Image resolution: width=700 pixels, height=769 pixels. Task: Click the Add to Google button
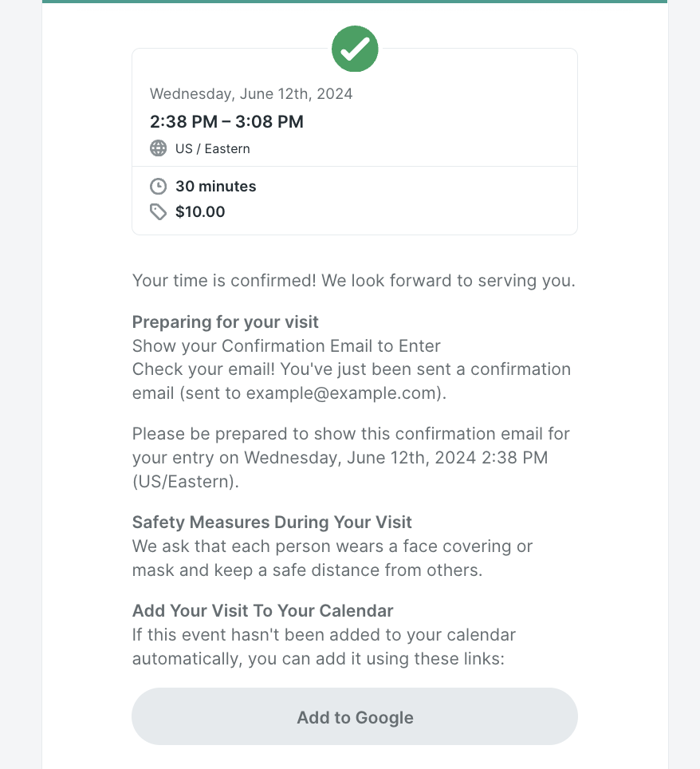(x=355, y=716)
